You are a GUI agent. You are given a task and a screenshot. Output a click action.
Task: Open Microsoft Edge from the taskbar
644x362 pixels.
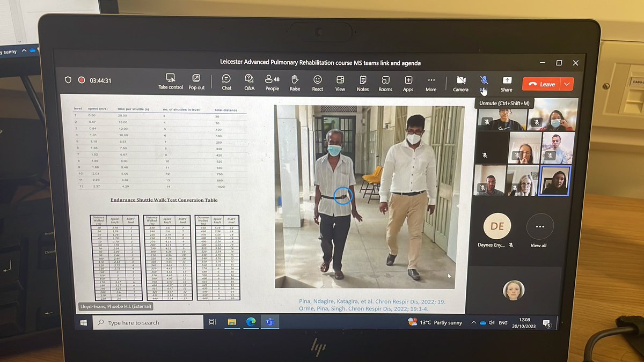(x=250, y=322)
